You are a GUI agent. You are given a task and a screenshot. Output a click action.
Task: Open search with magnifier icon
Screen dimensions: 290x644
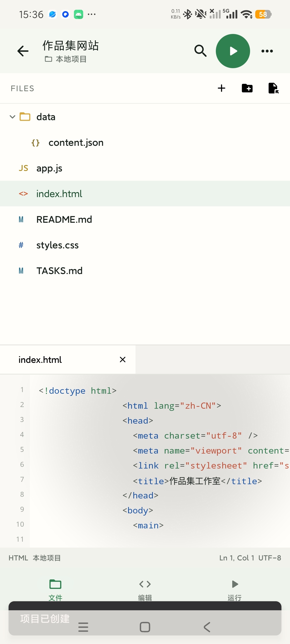click(x=200, y=51)
